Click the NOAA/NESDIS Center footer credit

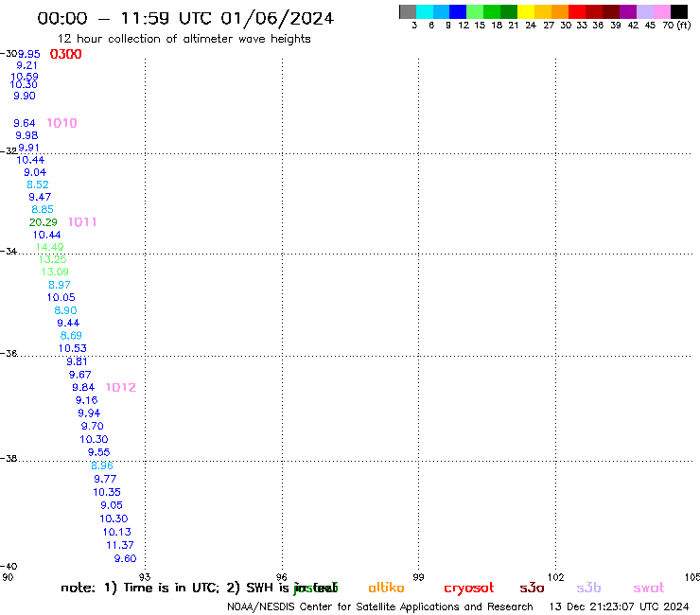coord(380,606)
